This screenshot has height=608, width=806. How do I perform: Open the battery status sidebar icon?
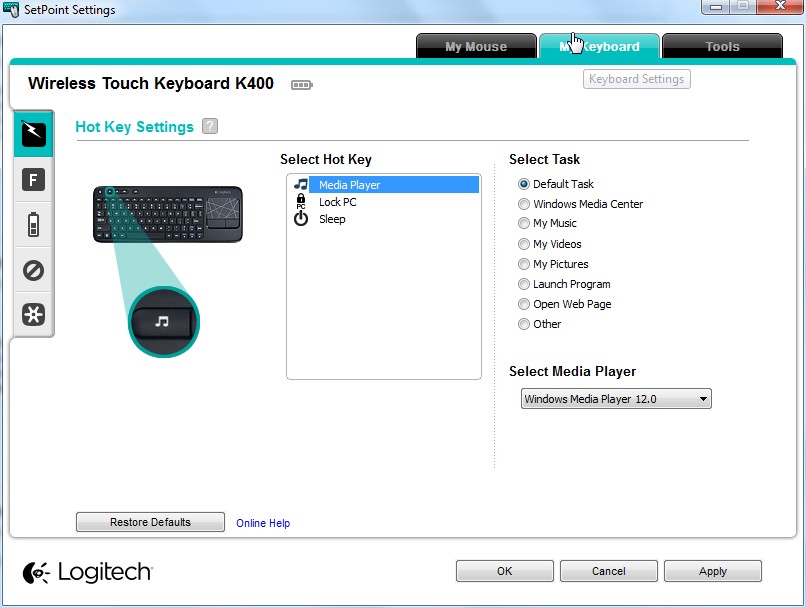tap(33, 225)
